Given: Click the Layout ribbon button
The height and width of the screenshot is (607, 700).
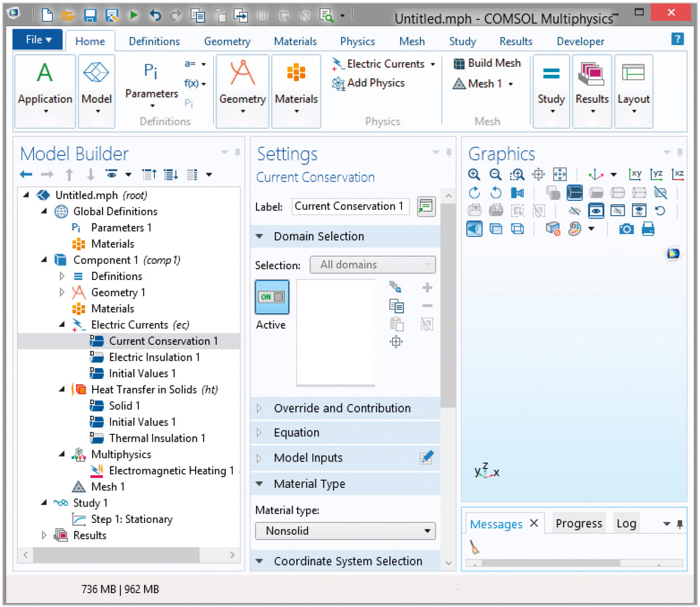Looking at the screenshot, I should point(634,91).
